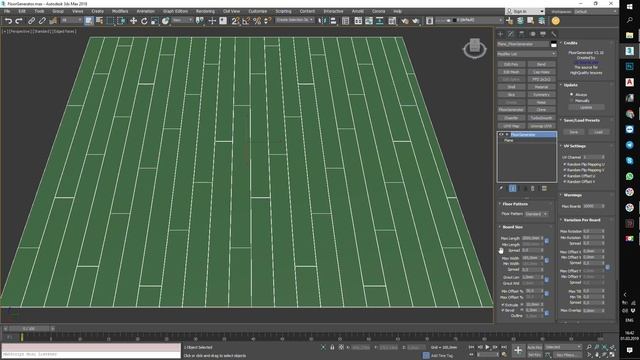Switch to the Hierarchy command panel

[x=522, y=34]
